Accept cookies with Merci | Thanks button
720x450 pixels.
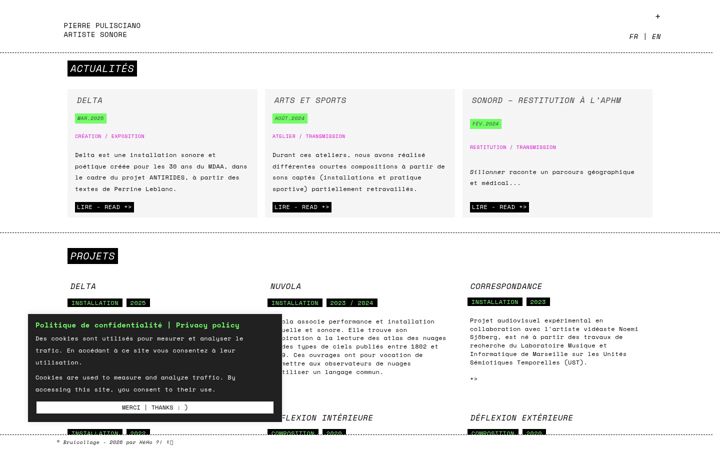[155, 407]
